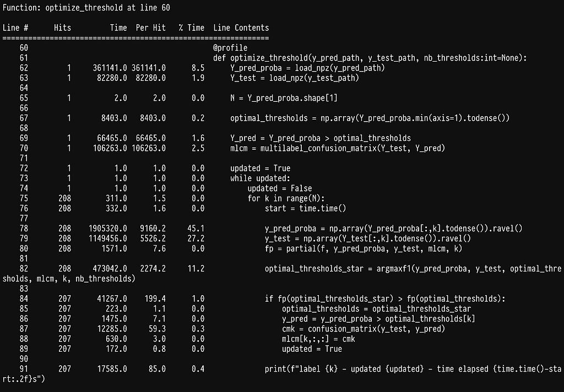564x392 pixels.
Task: Click the 'N = Y_pred_proba.shape[1]' code line
Action: tap(284, 98)
